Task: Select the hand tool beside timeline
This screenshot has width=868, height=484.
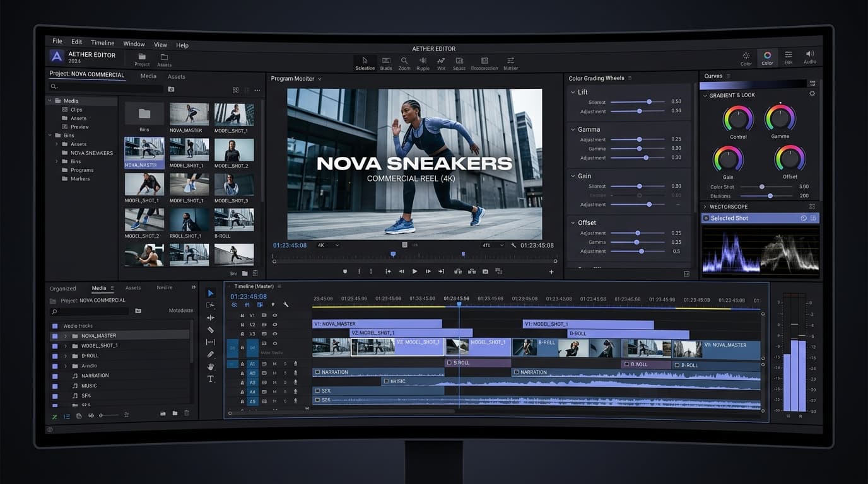Action: (211, 366)
